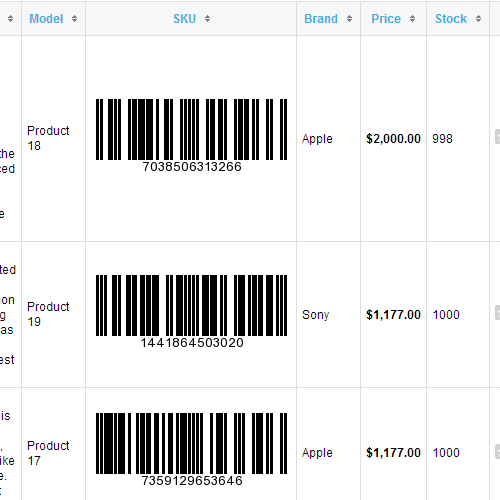Click the sort arrows beside Brand

pos(349,19)
